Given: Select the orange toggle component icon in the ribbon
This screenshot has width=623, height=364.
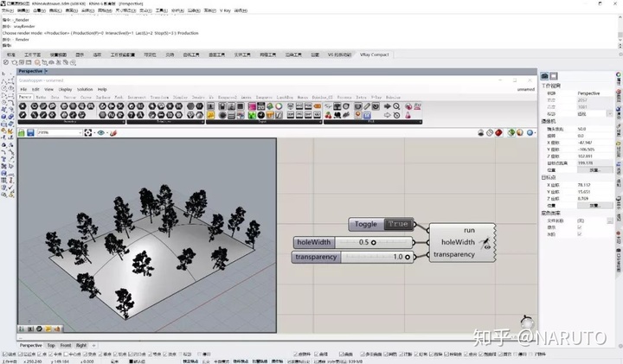Looking at the screenshot, I should 317,106.
